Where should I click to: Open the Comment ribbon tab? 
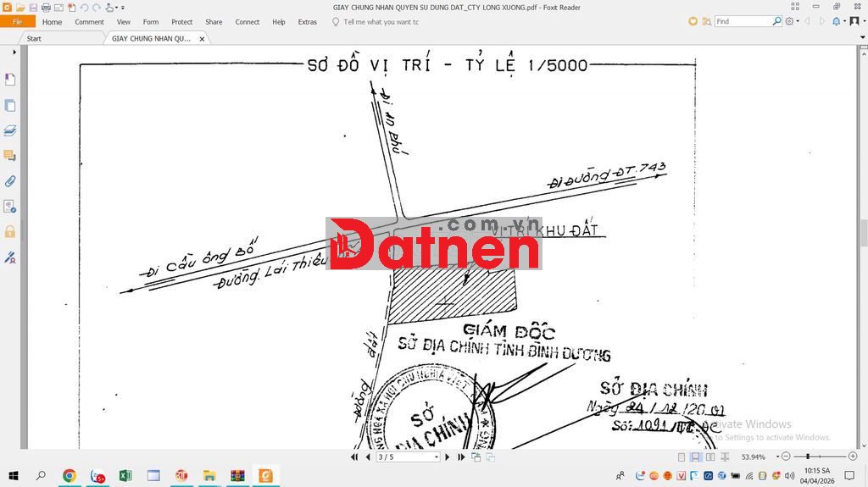89,22
